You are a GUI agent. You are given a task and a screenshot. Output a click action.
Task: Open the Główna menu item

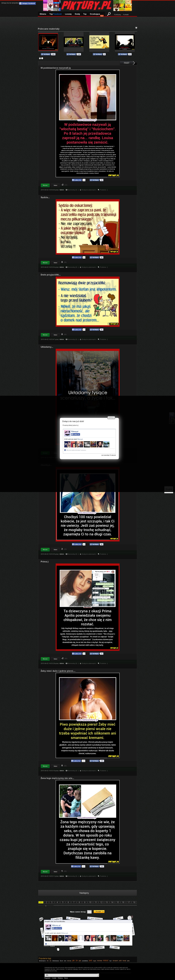point(43,14)
